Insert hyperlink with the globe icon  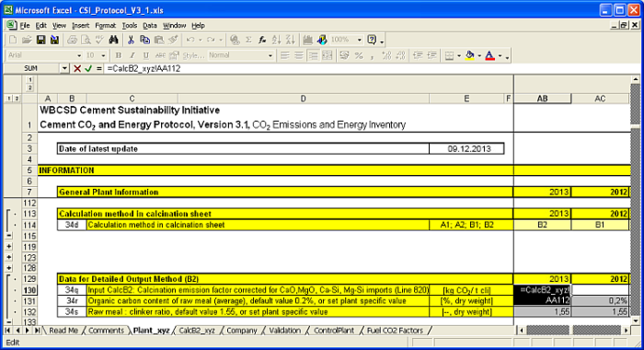tap(235, 40)
